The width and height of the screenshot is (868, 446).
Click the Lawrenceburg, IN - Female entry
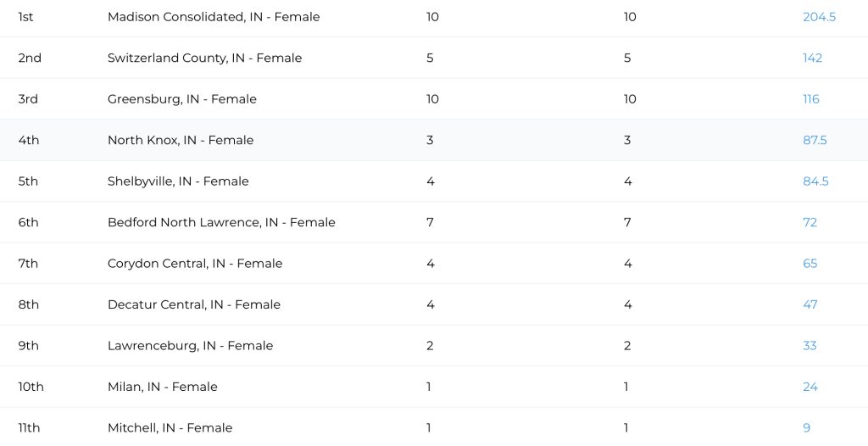190,346
